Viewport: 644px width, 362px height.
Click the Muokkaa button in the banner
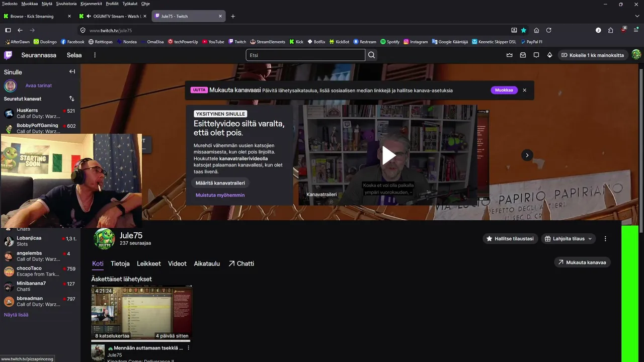click(504, 90)
